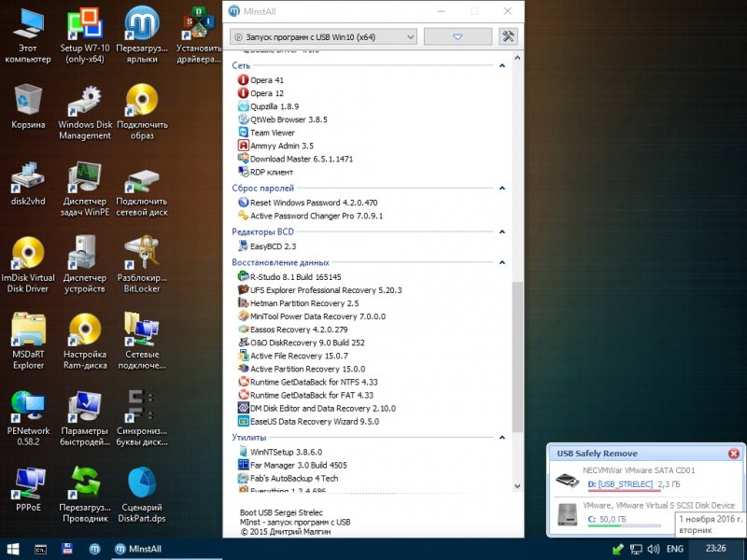Click the D: [USB_STRELEC] drive link
The image size is (747, 560).
click(x=620, y=484)
